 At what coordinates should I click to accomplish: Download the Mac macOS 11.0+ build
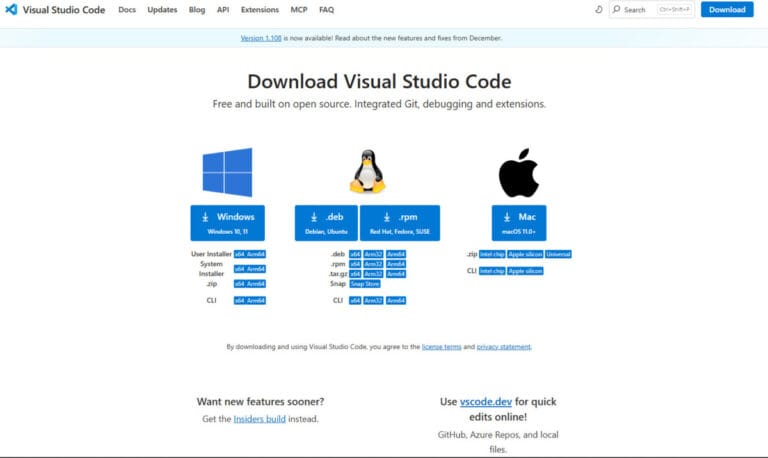[519, 223]
